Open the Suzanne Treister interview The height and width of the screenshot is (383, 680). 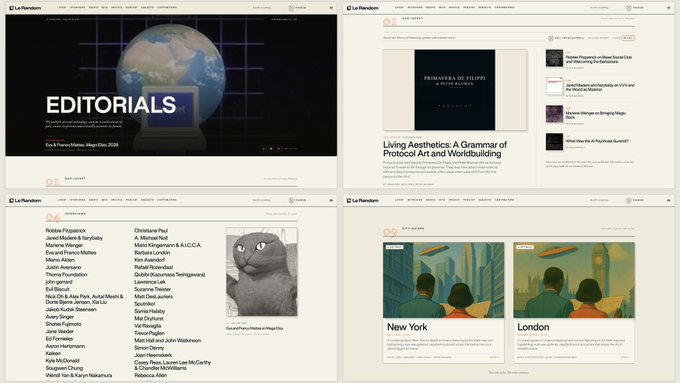click(153, 289)
